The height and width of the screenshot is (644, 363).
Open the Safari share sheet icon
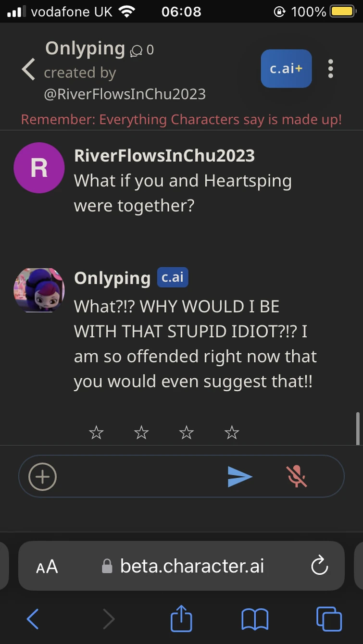click(181, 619)
